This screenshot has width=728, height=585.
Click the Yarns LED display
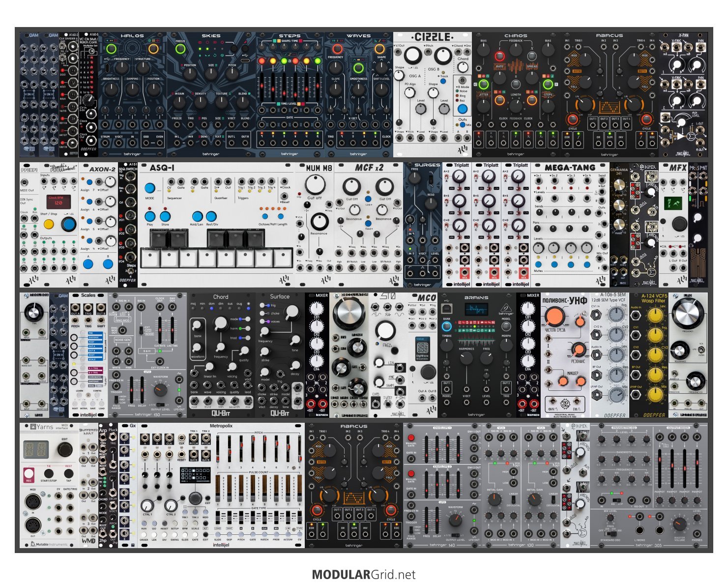[x=36, y=449]
